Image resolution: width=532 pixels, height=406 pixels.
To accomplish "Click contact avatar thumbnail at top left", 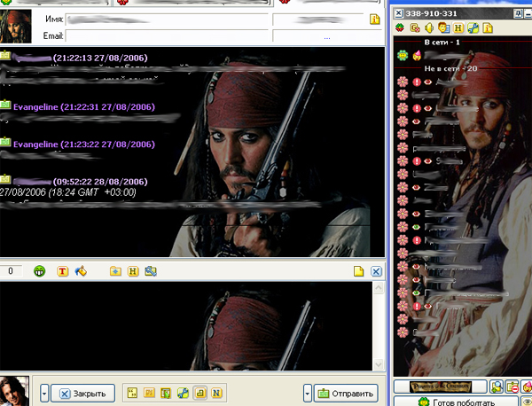I will (15, 26).
